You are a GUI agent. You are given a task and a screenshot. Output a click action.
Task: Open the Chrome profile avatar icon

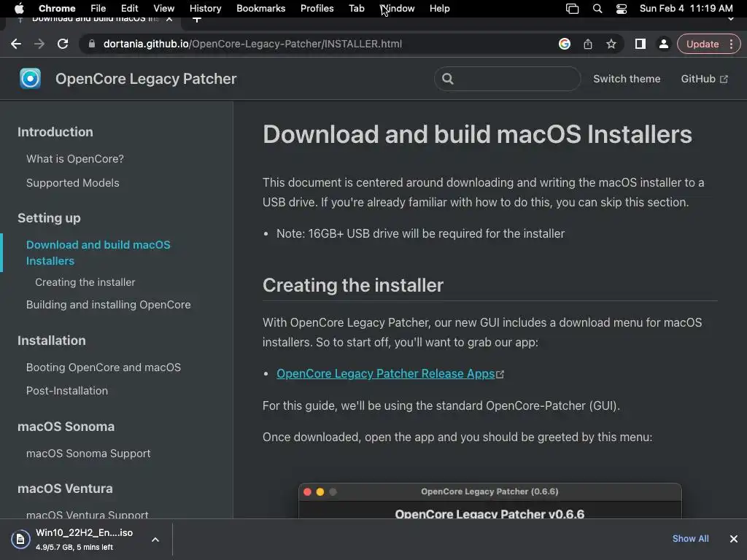664,44
